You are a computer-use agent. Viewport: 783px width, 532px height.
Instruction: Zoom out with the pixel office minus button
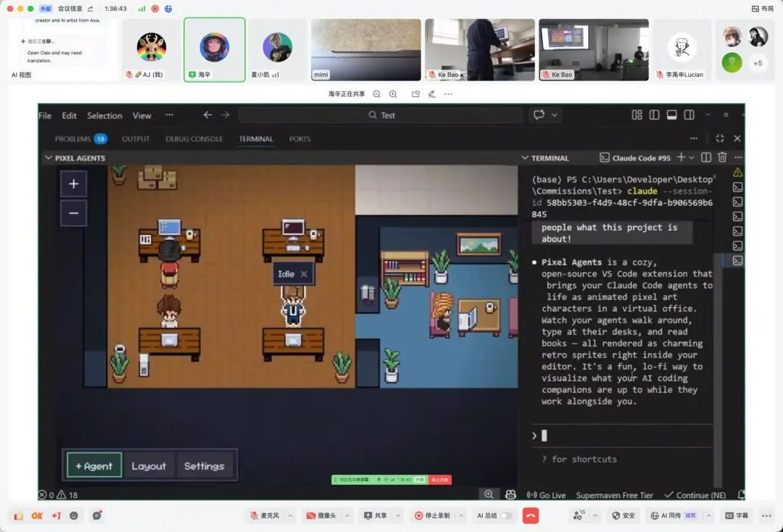(x=73, y=213)
